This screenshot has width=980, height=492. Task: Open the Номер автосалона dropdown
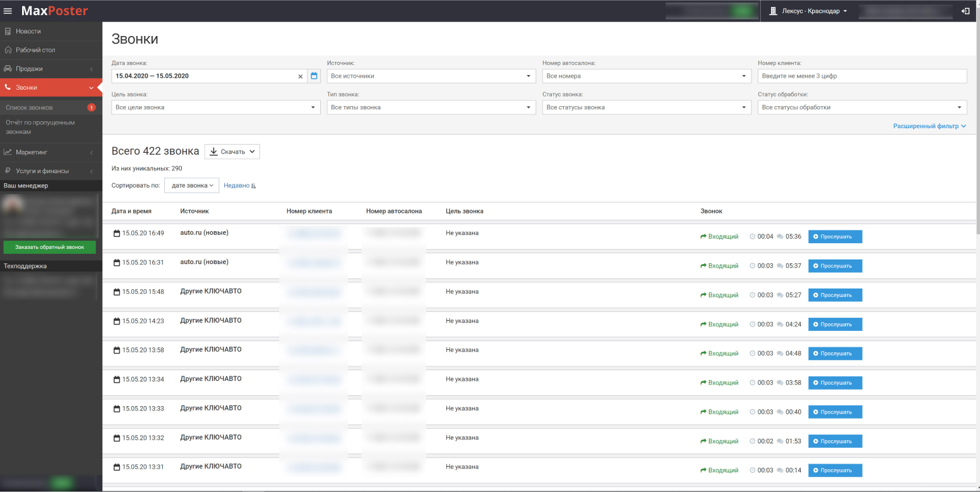coord(647,76)
